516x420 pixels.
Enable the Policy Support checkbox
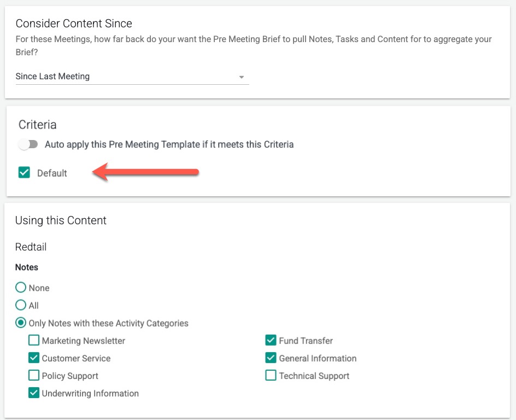(x=34, y=376)
